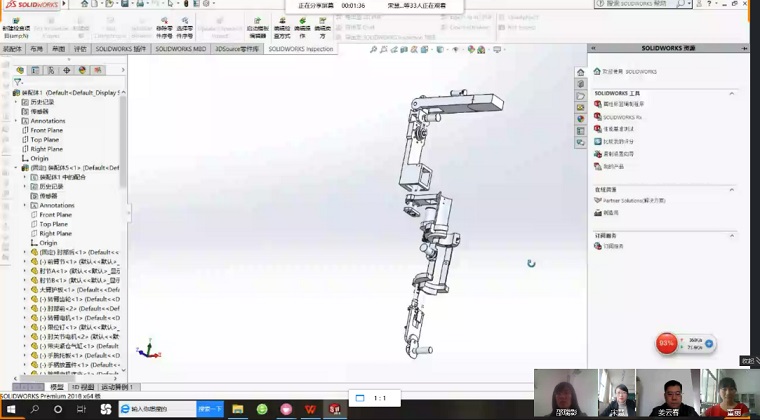
Task: Click the Appearances color ball task pane icon
Action: click(580, 119)
